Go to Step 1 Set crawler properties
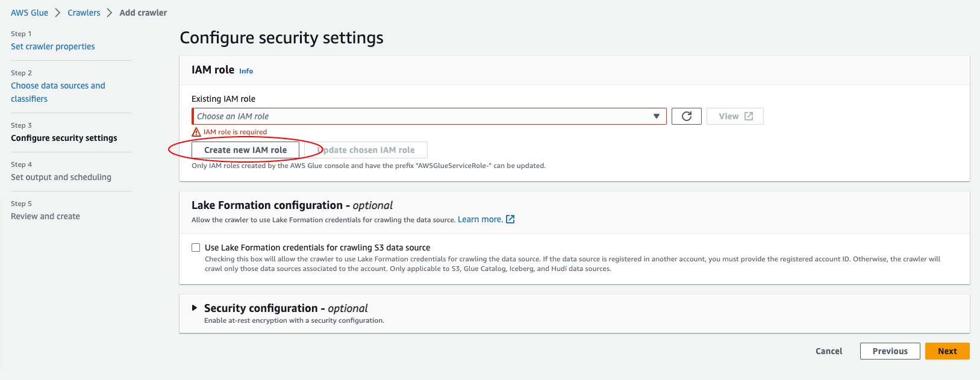 point(53,46)
